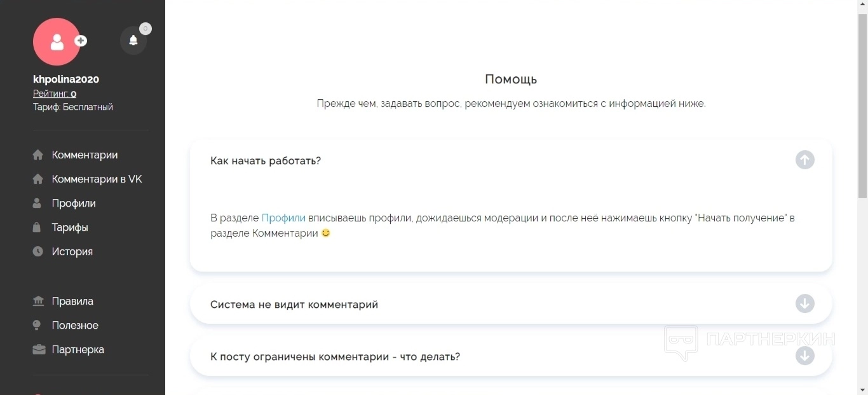Screen dimensions: 868x395
Task: Expand 'Система не видит комментарий' arrow
Action: coord(804,303)
